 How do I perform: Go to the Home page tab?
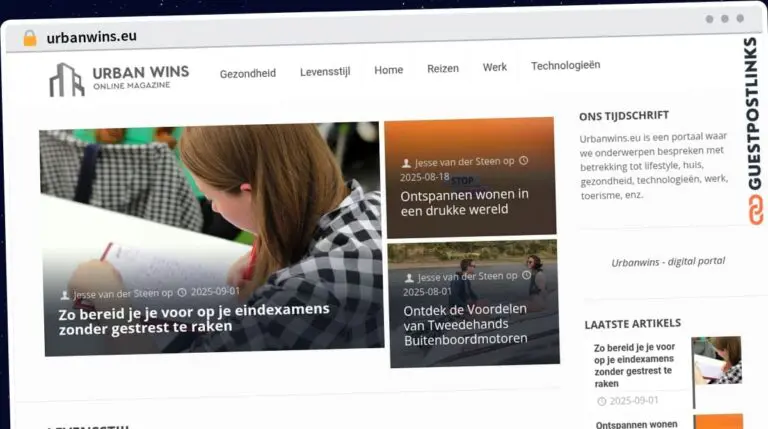[x=388, y=70]
